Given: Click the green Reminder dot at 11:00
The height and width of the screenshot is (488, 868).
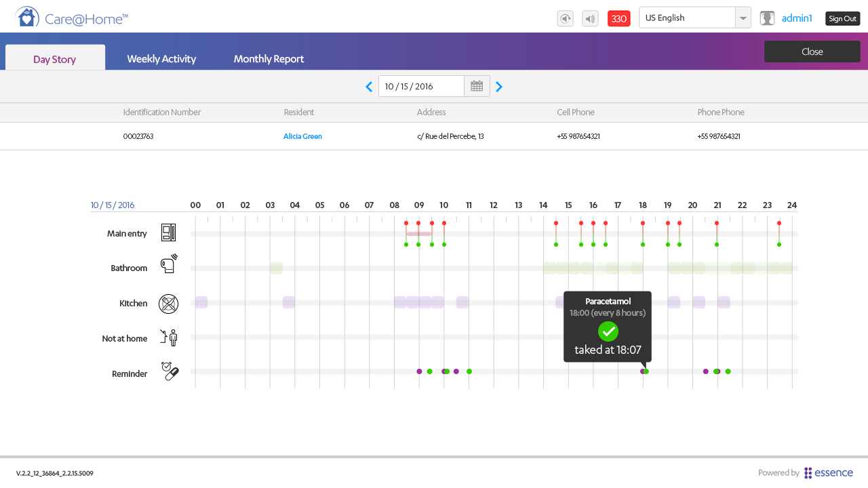Looking at the screenshot, I should 469,371.
